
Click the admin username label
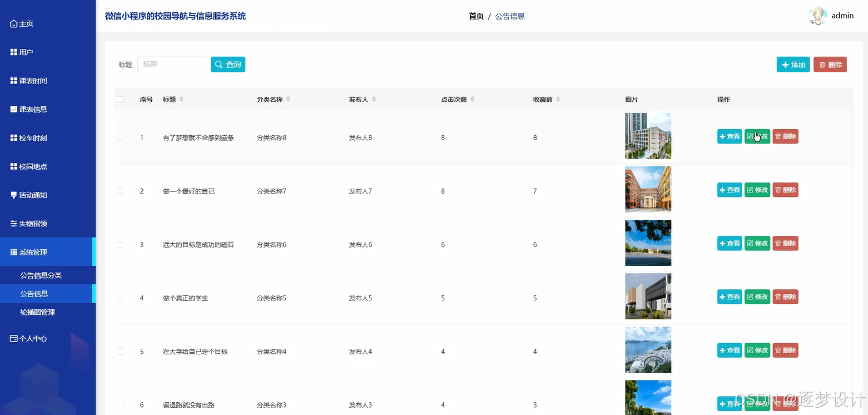coord(842,16)
